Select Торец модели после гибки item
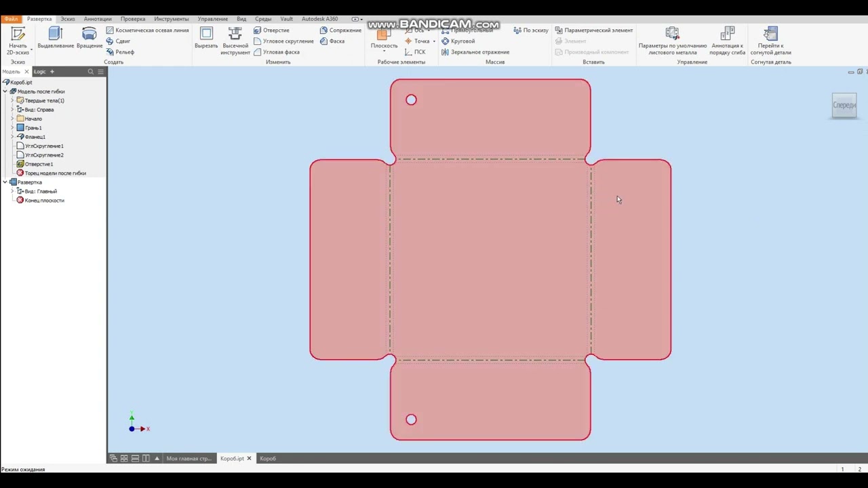Viewport: 868px width, 488px height. 52,173
